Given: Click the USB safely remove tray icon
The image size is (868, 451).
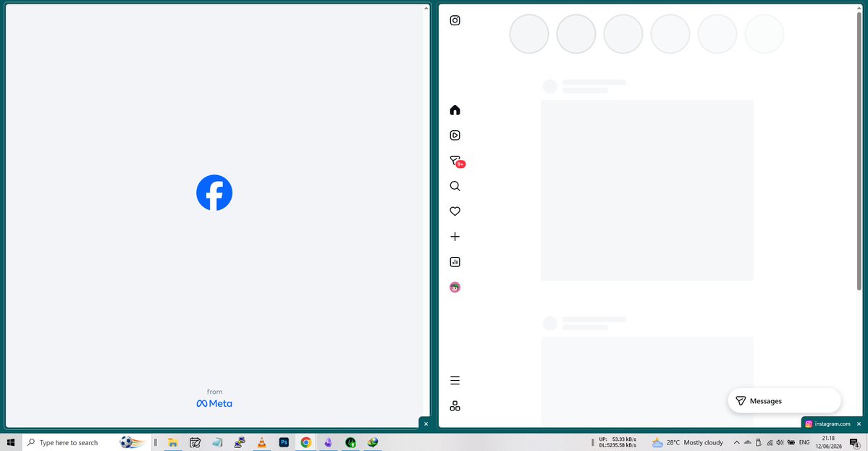Looking at the screenshot, I should [759, 442].
